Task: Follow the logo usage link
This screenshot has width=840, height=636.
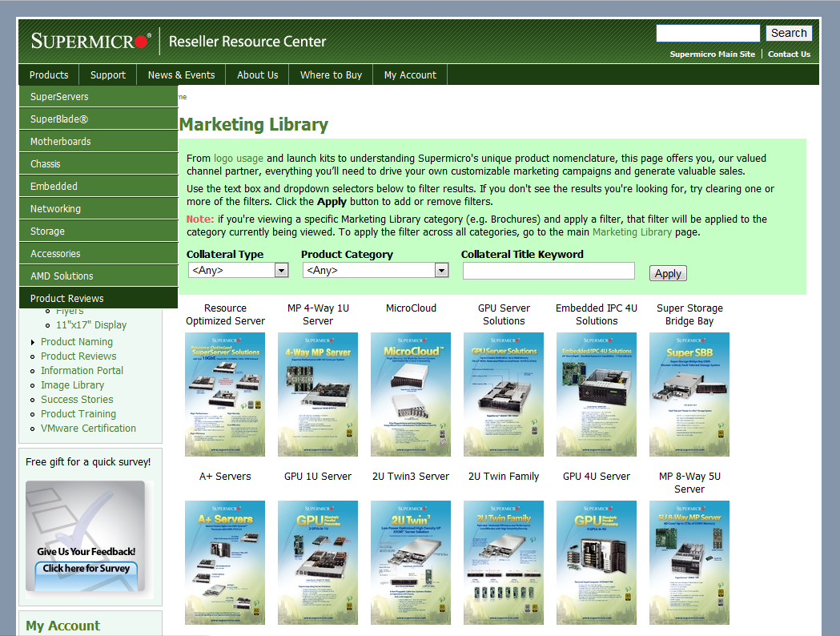Action: click(239, 159)
